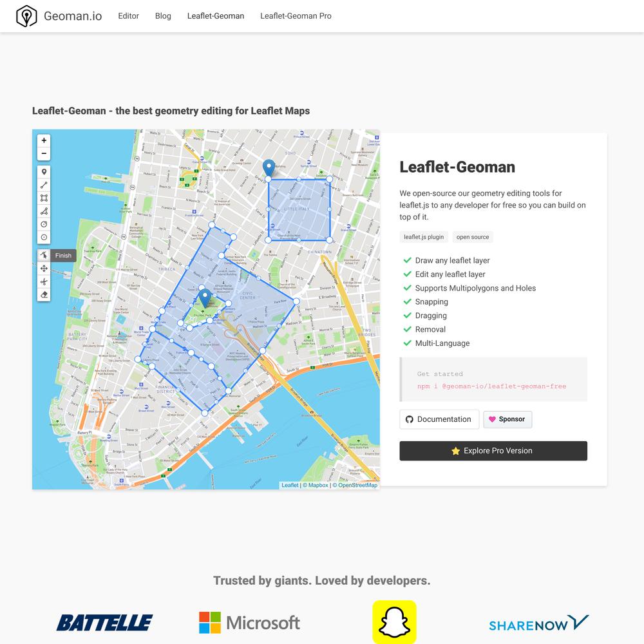Screen dimensions: 644x644
Task: Click the Microsoft logo
Action: (x=249, y=623)
